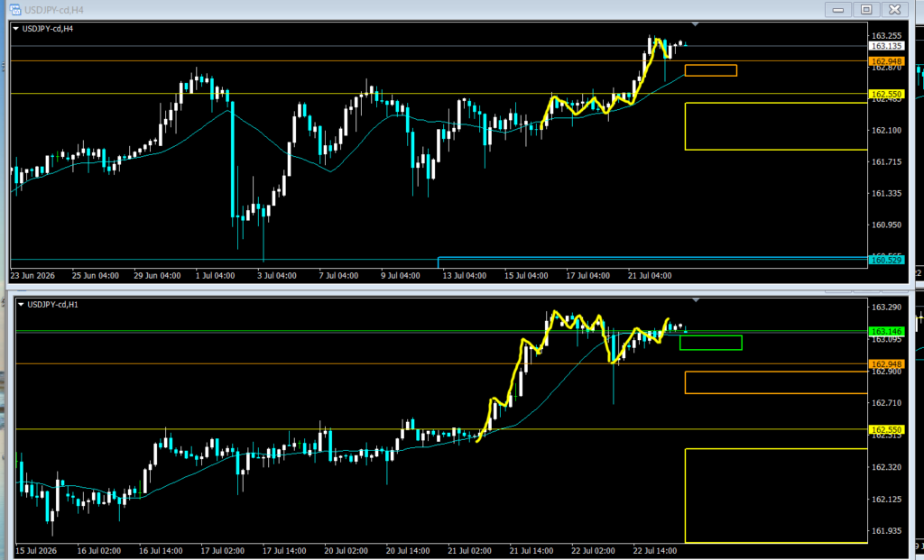The image size is (924, 560).
Task: Select the chart shift marker on H1 chart
Action: click(696, 300)
